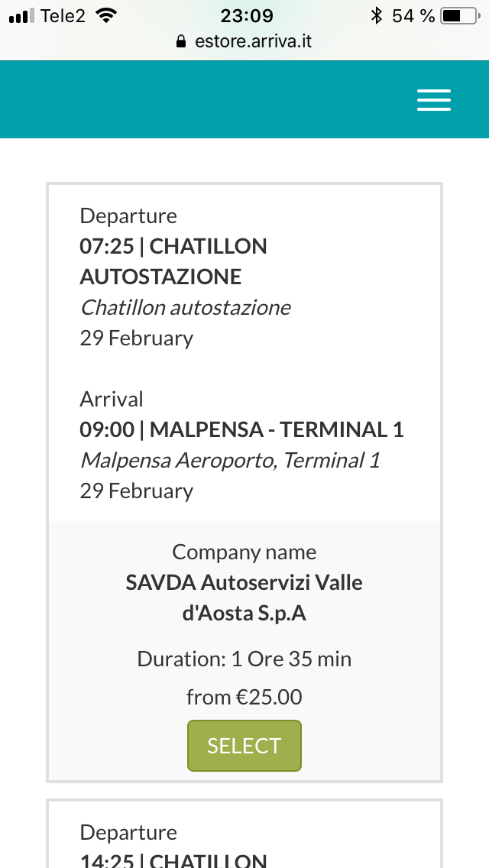
Task: Tap the padlock secure-site icon
Action: 180,41
